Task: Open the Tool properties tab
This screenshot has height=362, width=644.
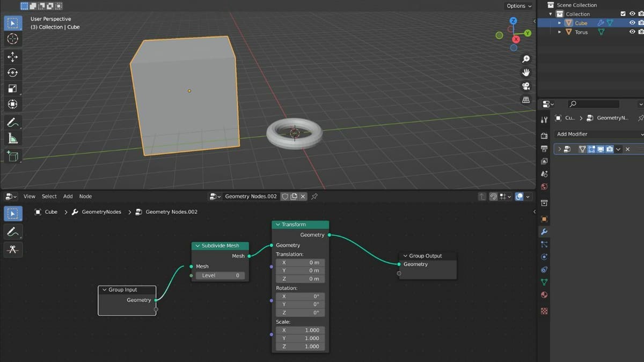Action: (544, 120)
